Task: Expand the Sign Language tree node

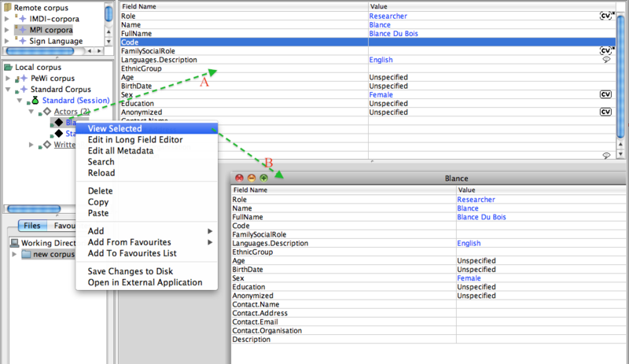Action: pos(7,41)
